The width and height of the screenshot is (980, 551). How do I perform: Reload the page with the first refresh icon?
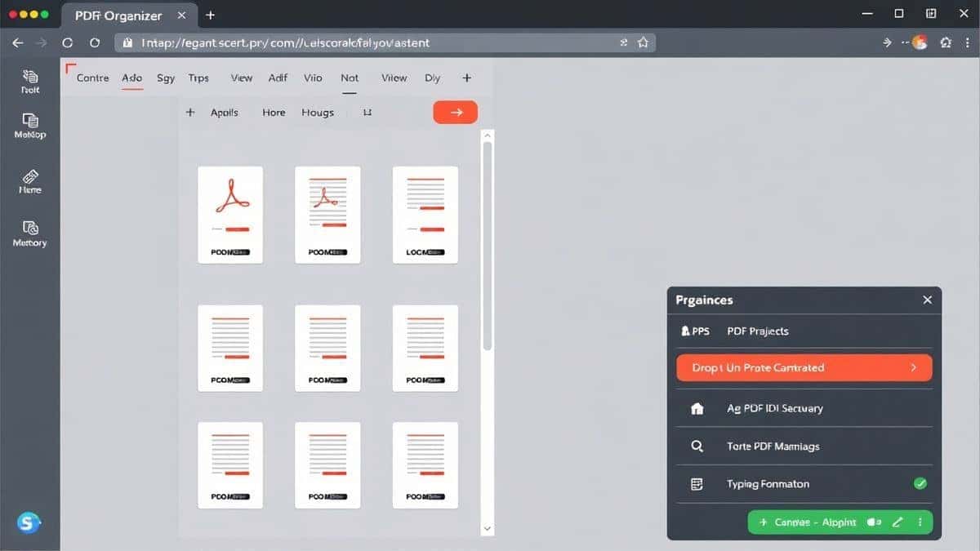[68, 42]
